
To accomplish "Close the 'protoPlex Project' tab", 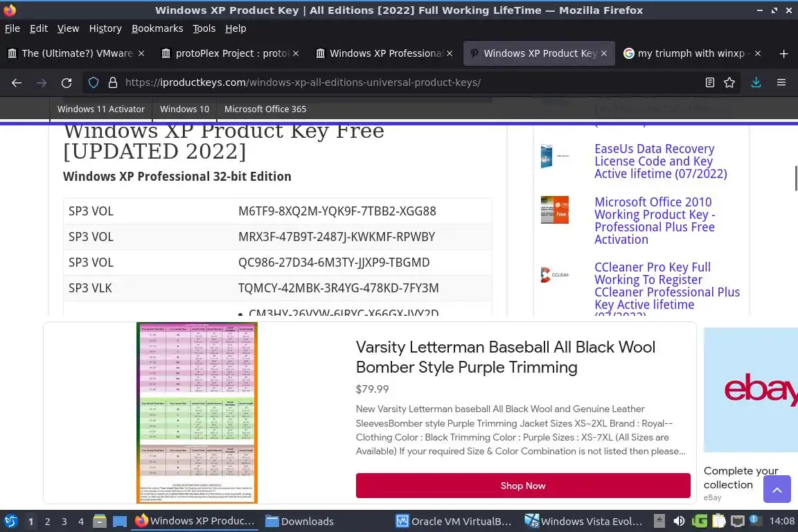I will [x=296, y=53].
